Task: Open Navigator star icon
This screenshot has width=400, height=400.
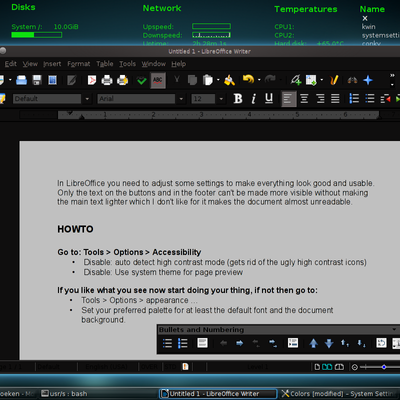Action: tap(368, 80)
